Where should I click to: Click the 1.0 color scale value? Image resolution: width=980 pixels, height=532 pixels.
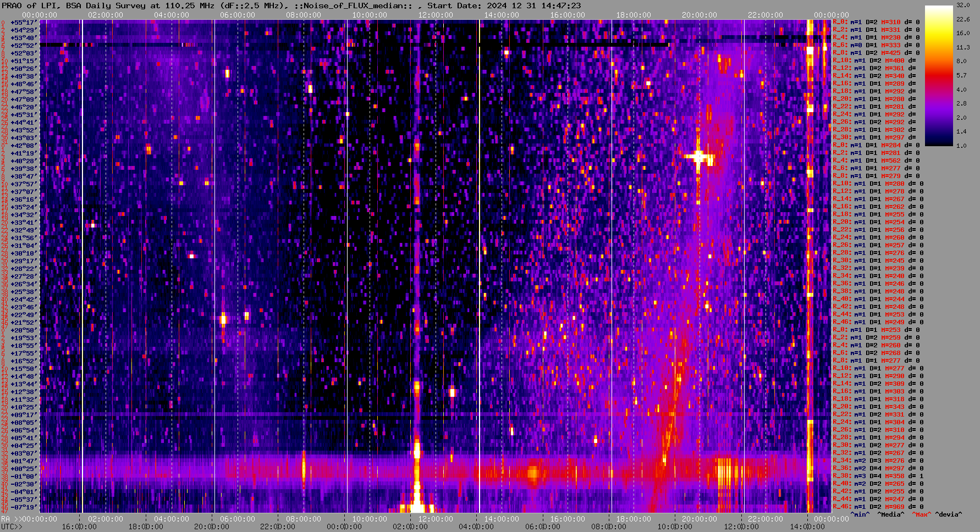click(961, 146)
